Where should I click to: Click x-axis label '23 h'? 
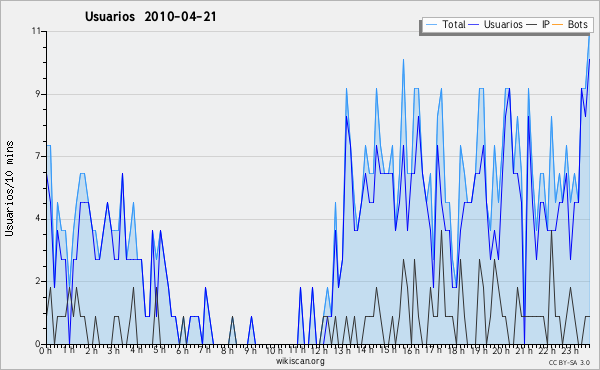[x=570, y=350]
